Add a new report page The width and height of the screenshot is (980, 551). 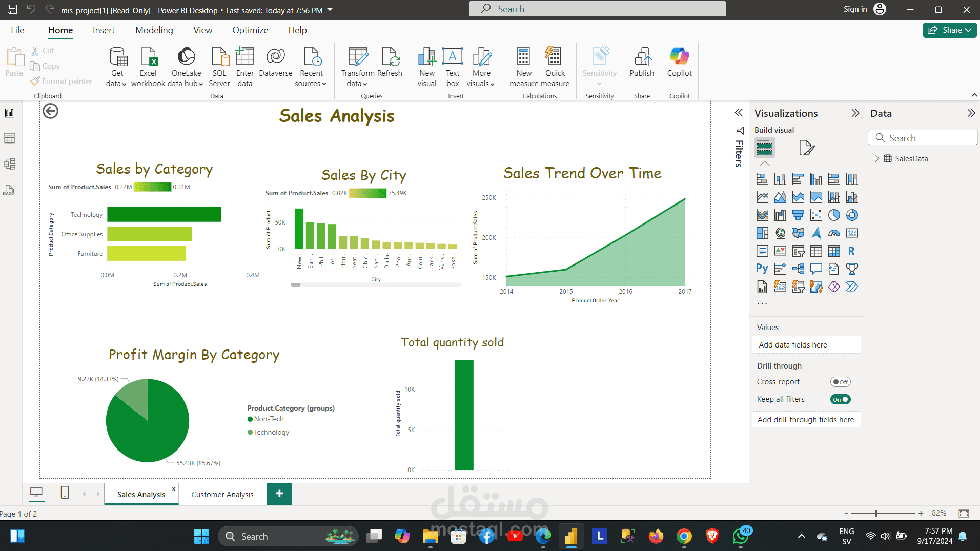coord(279,494)
